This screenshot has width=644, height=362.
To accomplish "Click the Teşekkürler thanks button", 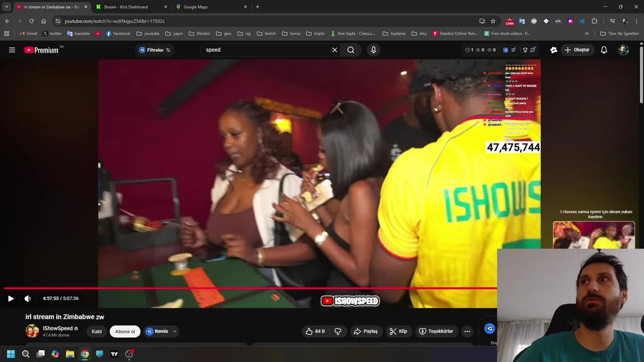I will click(x=436, y=331).
